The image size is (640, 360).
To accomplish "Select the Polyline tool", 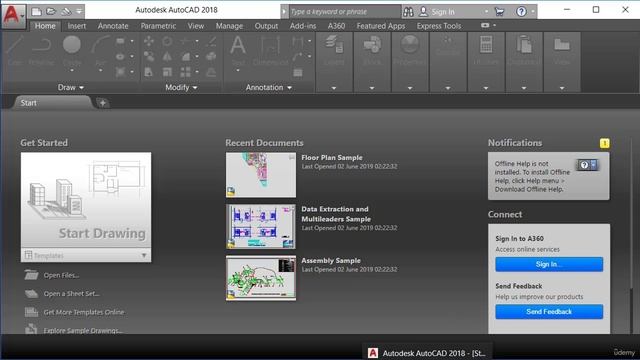I will click(42, 51).
